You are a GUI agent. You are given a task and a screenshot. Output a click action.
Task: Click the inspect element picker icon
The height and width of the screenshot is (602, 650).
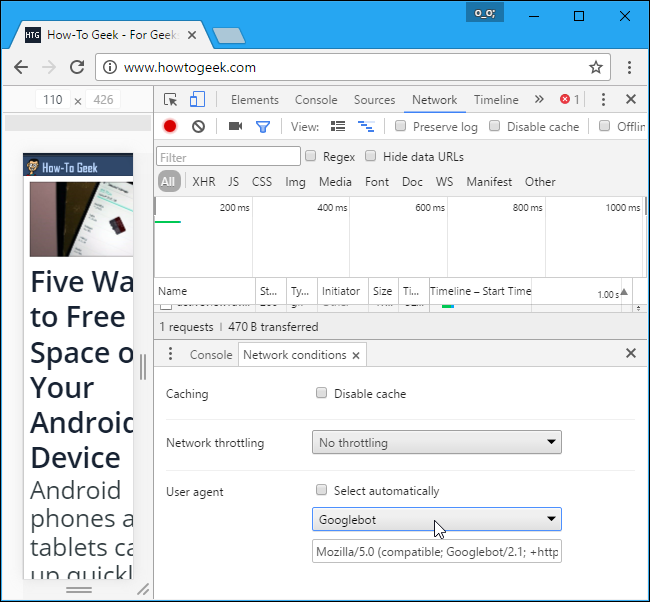click(171, 100)
